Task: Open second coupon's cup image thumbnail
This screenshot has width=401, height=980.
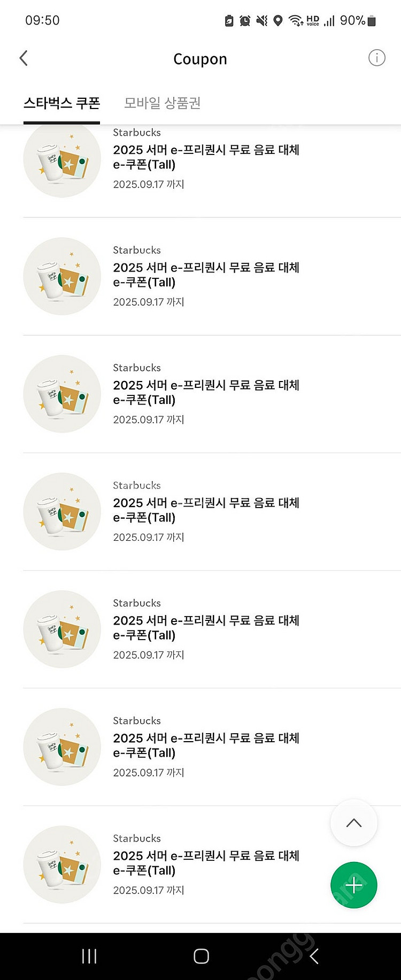Action: (x=62, y=276)
